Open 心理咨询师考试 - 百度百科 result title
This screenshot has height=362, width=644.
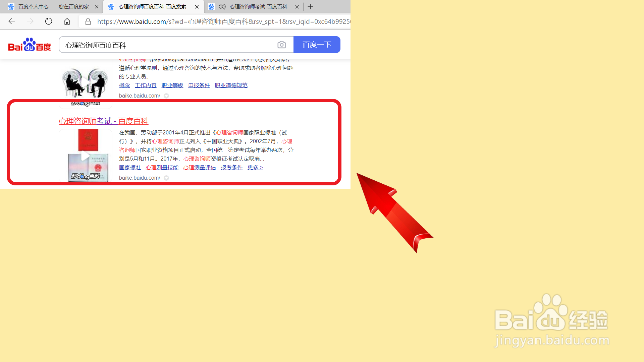[x=103, y=121]
